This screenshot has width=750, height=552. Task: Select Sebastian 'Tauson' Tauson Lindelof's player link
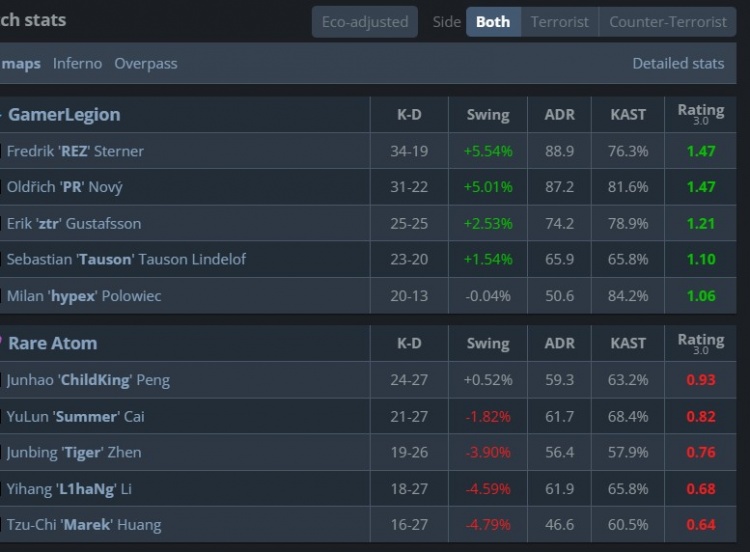tap(126, 259)
